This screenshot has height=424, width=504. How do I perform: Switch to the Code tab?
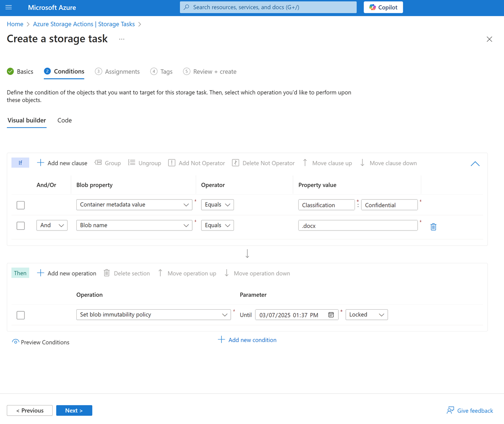(x=64, y=120)
